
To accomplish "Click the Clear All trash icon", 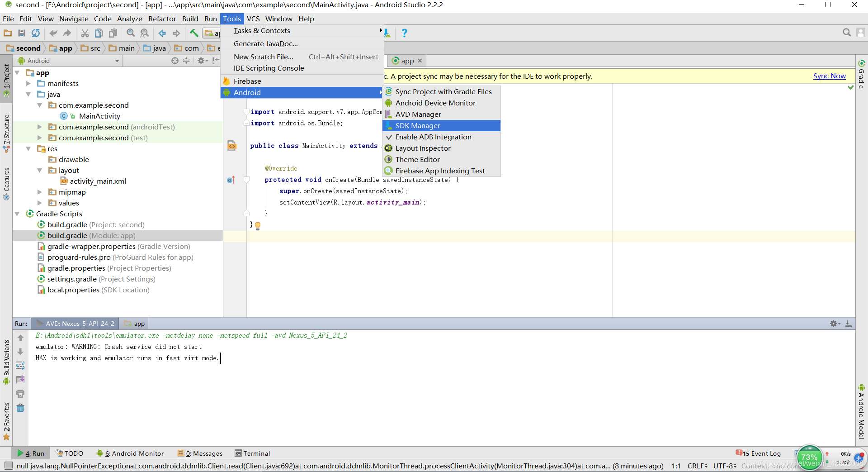I will pyautogui.click(x=20, y=408).
